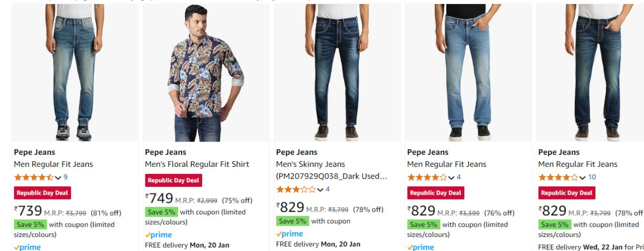Open the floral shirt product image

206,73
